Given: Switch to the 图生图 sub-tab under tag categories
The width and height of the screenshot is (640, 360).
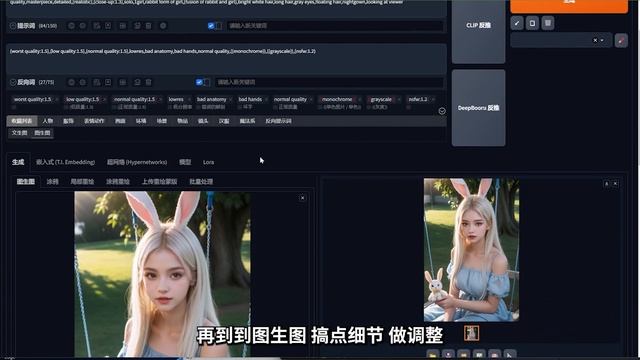Looking at the screenshot, I should [x=42, y=133].
